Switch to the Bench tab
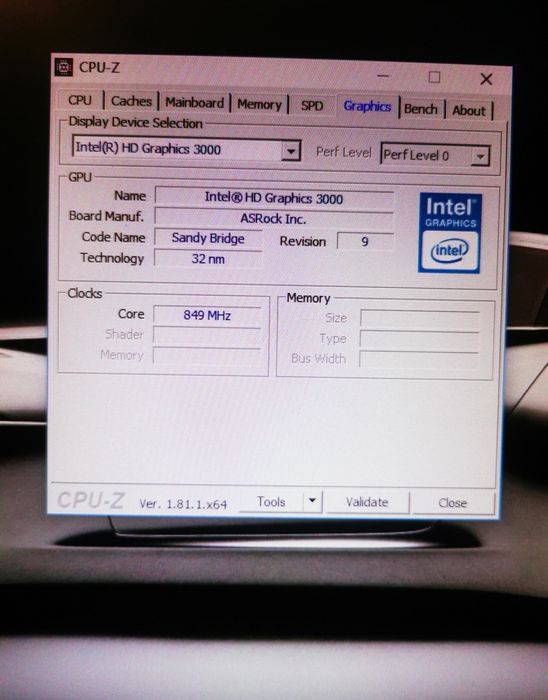Image resolution: width=548 pixels, height=700 pixels. click(420, 109)
